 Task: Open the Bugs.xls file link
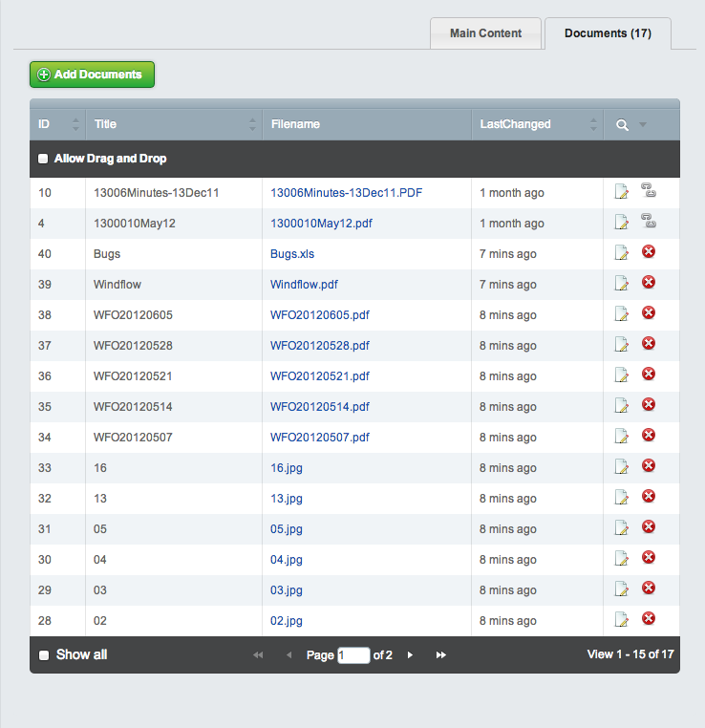pyautogui.click(x=292, y=254)
